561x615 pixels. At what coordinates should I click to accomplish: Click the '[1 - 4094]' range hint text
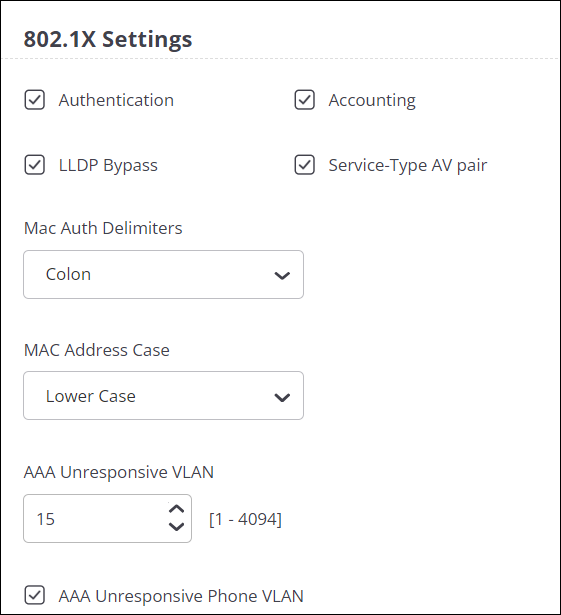pos(246,519)
